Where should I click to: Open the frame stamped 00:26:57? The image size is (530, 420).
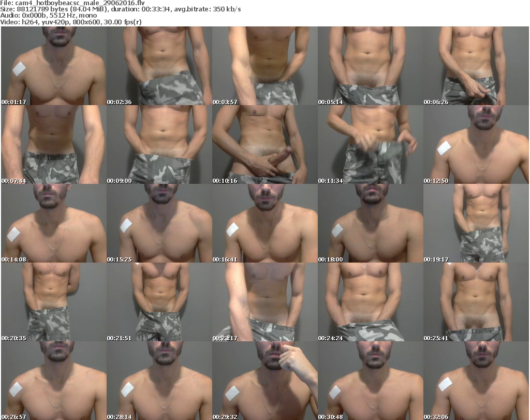point(54,381)
